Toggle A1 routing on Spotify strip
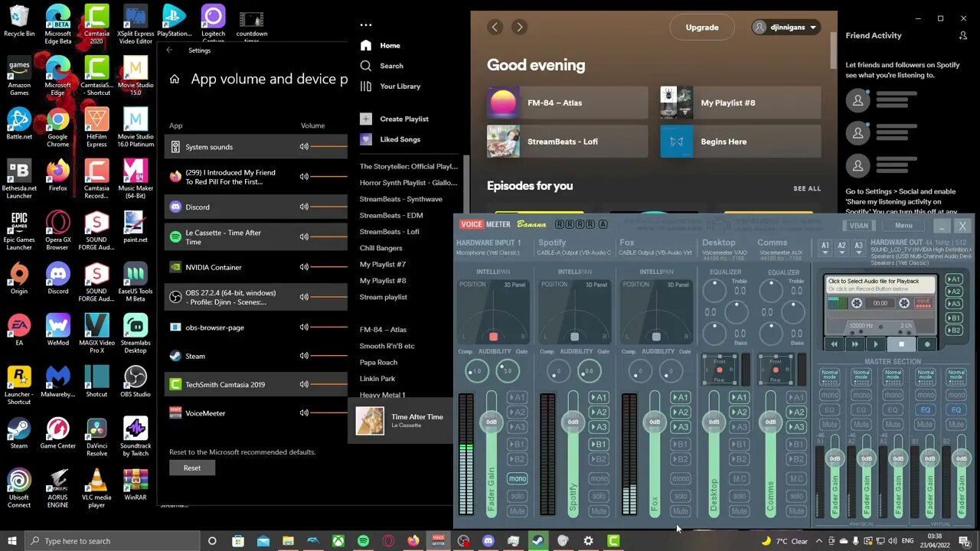The height and width of the screenshot is (551, 980). pos(599,397)
